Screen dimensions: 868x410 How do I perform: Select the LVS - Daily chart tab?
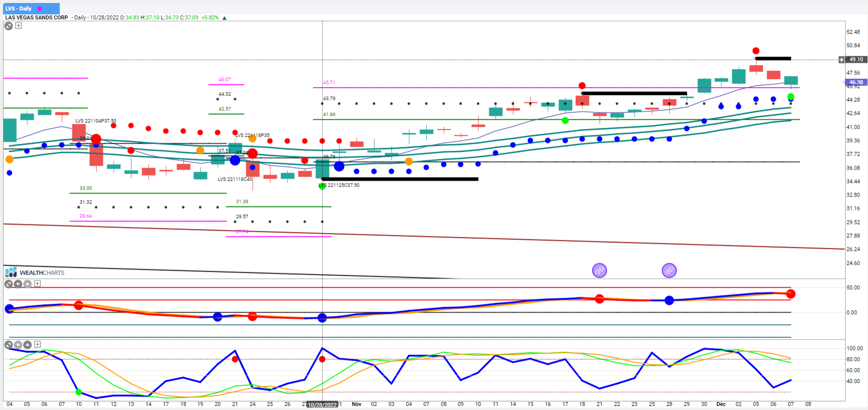pos(31,8)
